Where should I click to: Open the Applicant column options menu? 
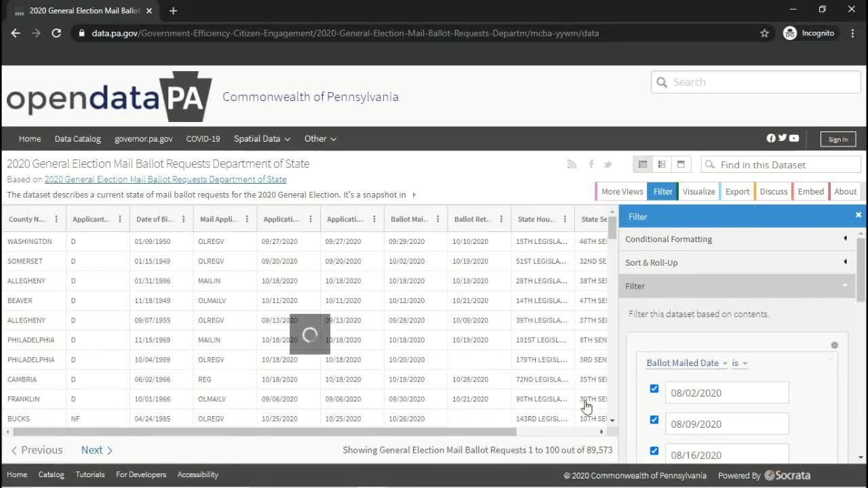click(120, 219)
